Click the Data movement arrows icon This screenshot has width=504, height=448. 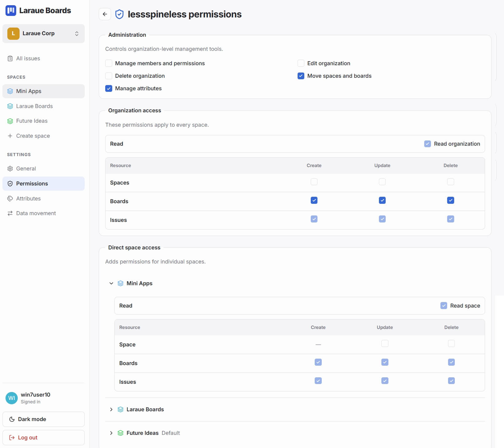(10, 213)
